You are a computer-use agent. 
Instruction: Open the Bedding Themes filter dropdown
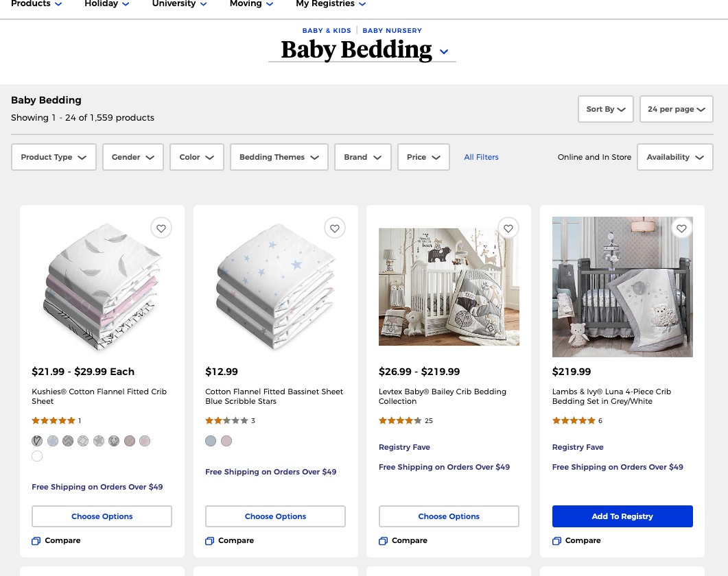click(x=279, y=157)
